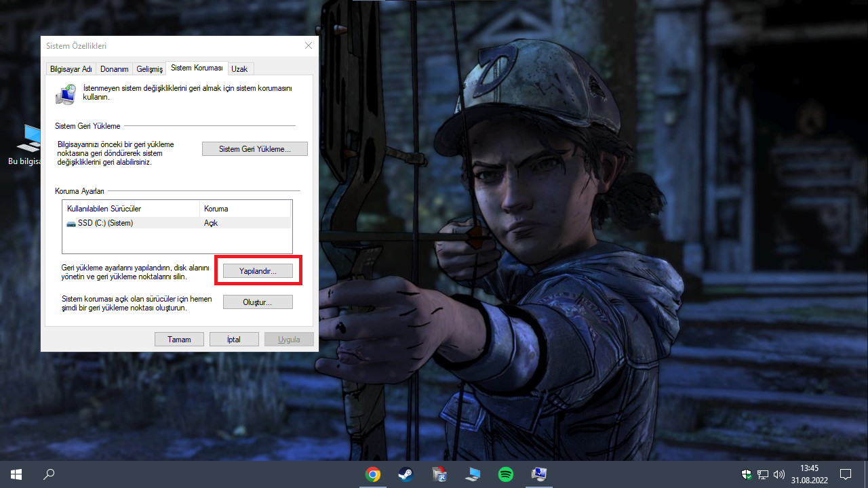Click the SSD drive icon in the list
The height and width of the screenshot is (488, 868).
click(71, 224)
